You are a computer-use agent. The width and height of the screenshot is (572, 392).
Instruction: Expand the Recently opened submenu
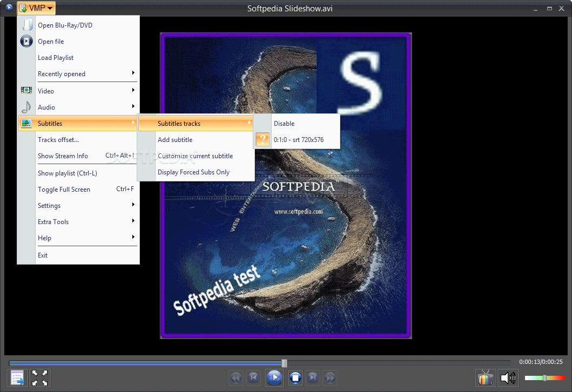[x=78, y=73]
